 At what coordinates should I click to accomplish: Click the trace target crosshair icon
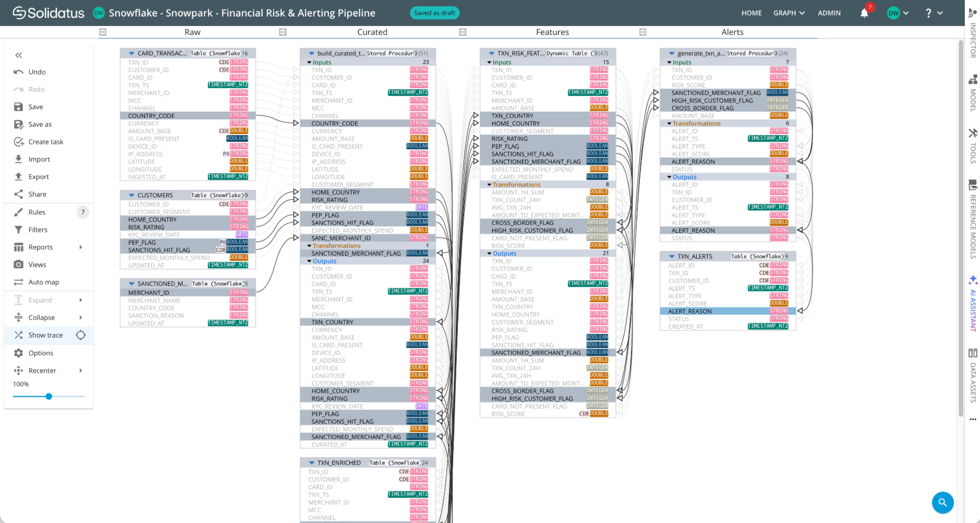pyautogui.click(x=81, y=335)
